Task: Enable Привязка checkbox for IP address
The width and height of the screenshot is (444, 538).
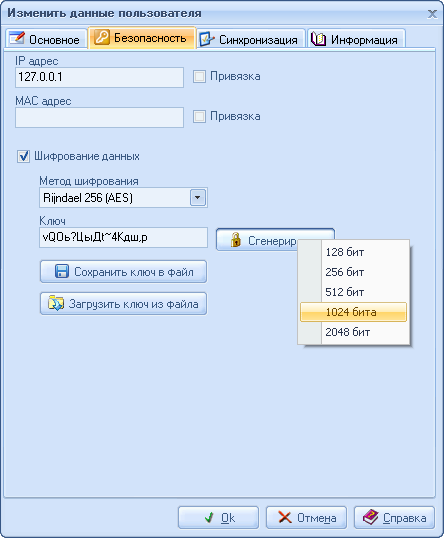Action: [x=199, y=77]
